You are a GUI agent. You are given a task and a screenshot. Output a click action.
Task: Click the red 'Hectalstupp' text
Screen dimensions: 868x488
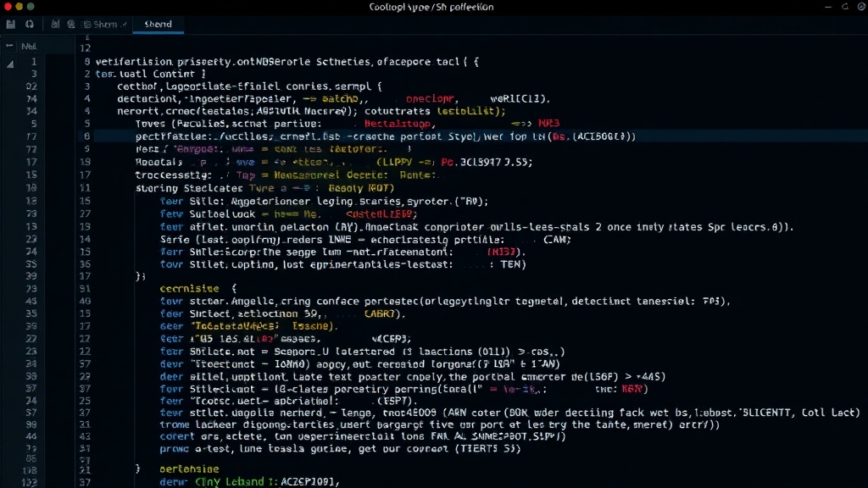[398, 124]
